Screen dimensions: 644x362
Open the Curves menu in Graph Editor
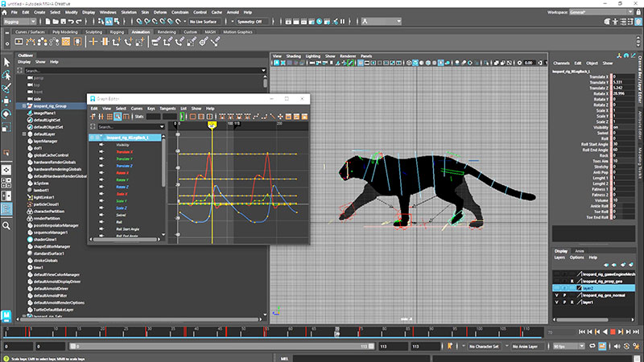pyautogui.click(x=136, y=109)
